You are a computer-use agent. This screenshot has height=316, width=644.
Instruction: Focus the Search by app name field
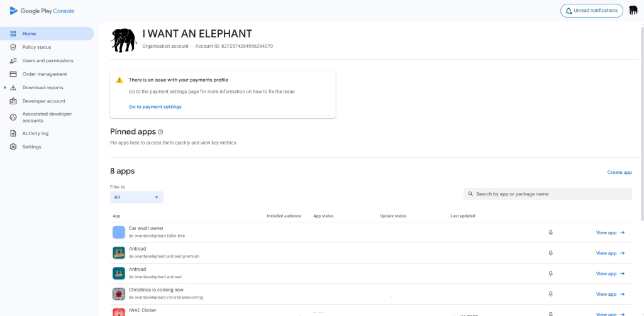(548, 193)
